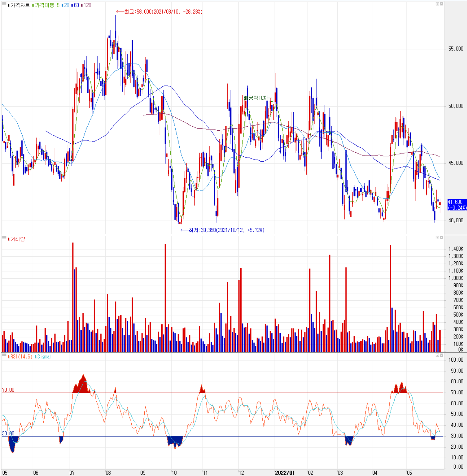Select the 가격이평 5 moving average legend
Screen dimensions: 467x476
pos(47,5)
